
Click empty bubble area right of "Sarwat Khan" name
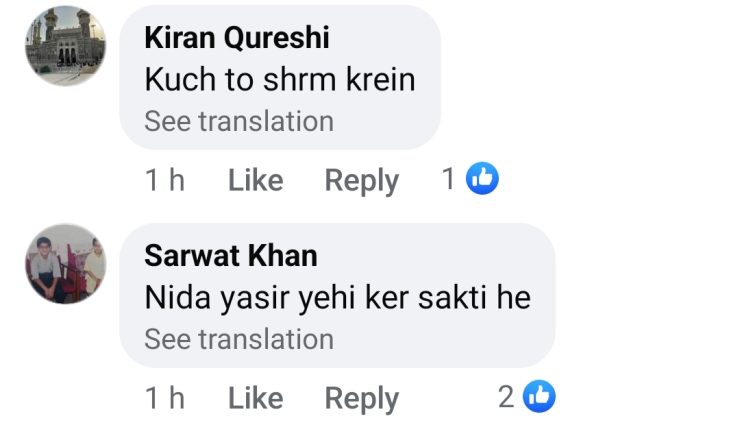430,256
